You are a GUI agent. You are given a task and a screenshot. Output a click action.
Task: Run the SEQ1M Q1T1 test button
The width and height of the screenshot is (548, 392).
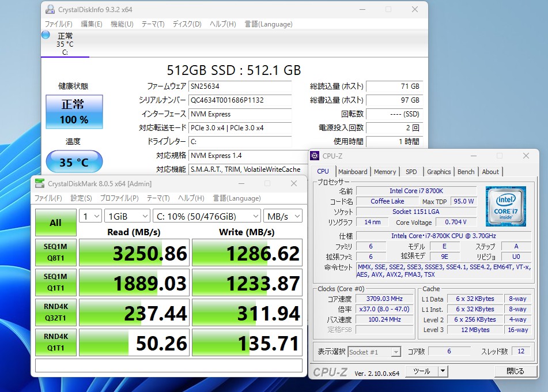(x=55, y=282)
